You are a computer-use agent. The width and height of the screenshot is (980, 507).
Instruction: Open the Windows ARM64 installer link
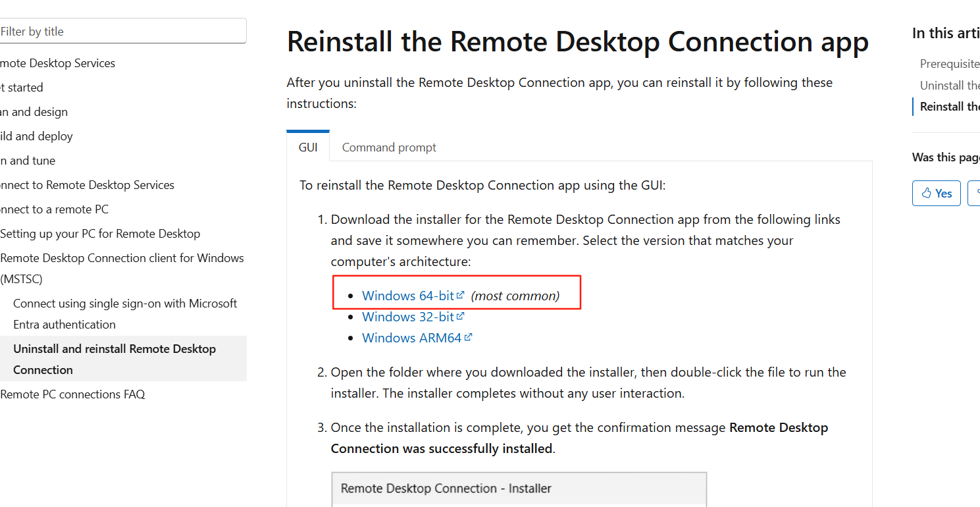pos(411,338)
